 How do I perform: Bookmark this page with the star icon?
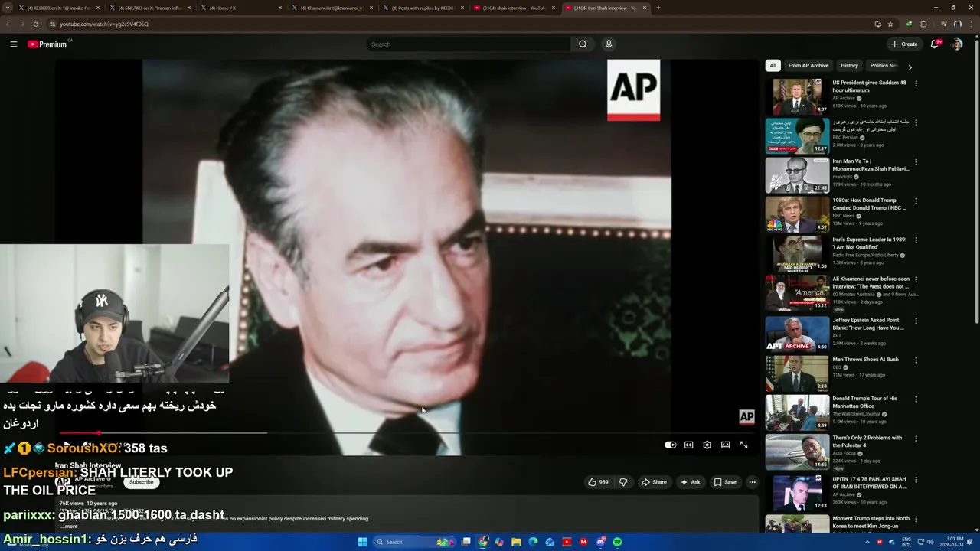(890, 24)
